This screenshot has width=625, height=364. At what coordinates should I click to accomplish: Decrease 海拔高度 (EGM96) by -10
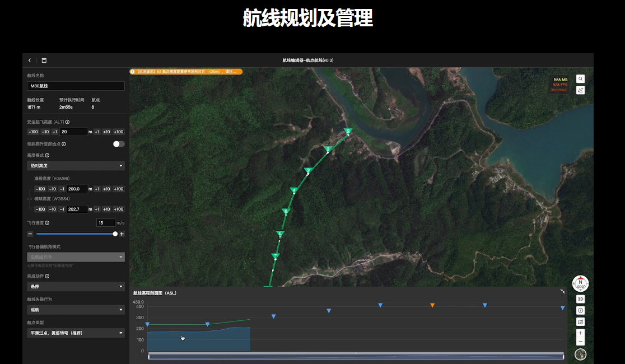[52, 189]
